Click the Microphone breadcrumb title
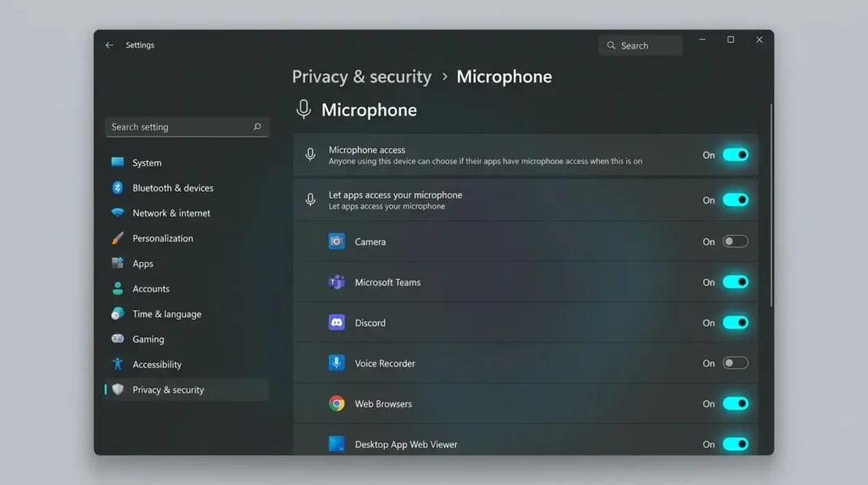The width and height of the screenshot is (868, 485). click(x=504, y=76)
